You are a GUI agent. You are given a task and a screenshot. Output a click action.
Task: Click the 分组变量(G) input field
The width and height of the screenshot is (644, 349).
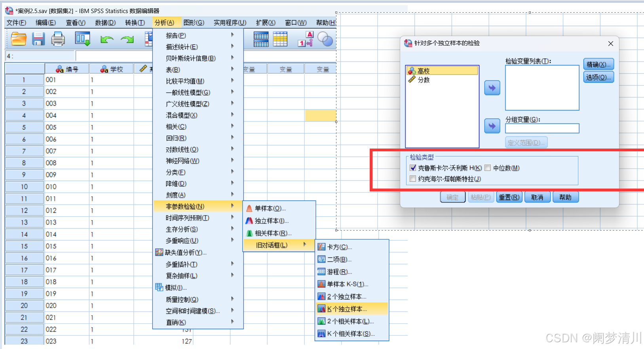542,128
